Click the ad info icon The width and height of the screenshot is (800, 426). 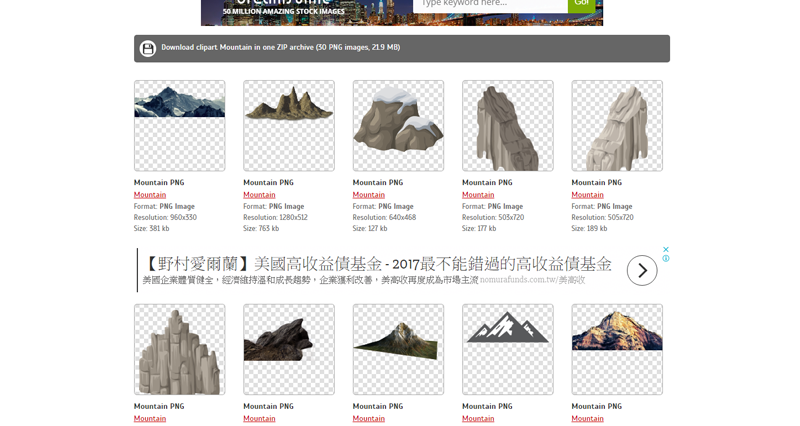666,259
